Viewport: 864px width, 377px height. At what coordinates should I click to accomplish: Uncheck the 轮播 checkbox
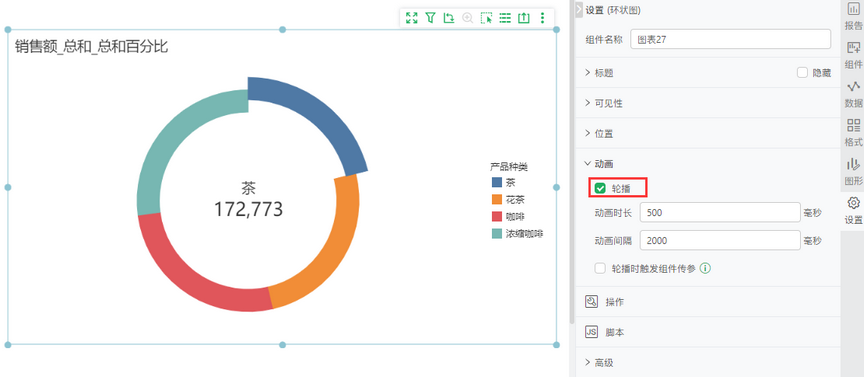600,188
